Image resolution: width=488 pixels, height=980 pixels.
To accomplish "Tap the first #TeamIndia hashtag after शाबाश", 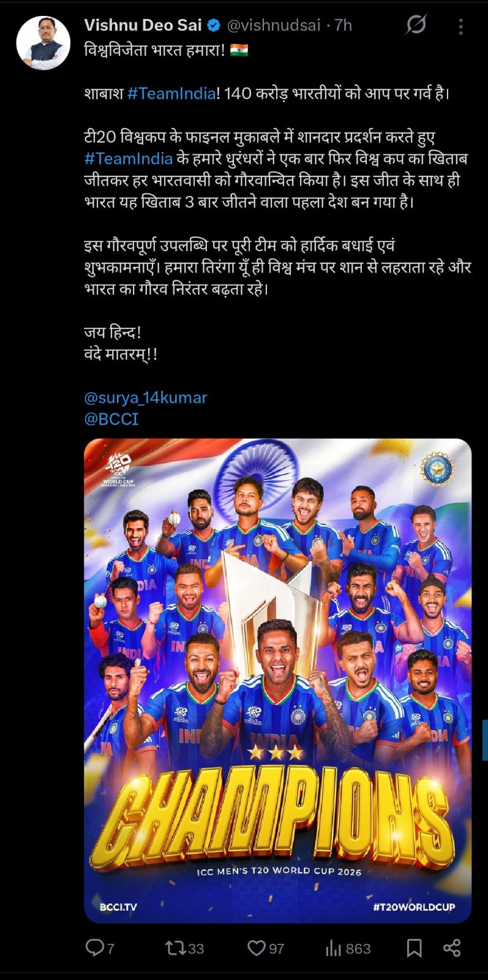I will coord(171,94).
